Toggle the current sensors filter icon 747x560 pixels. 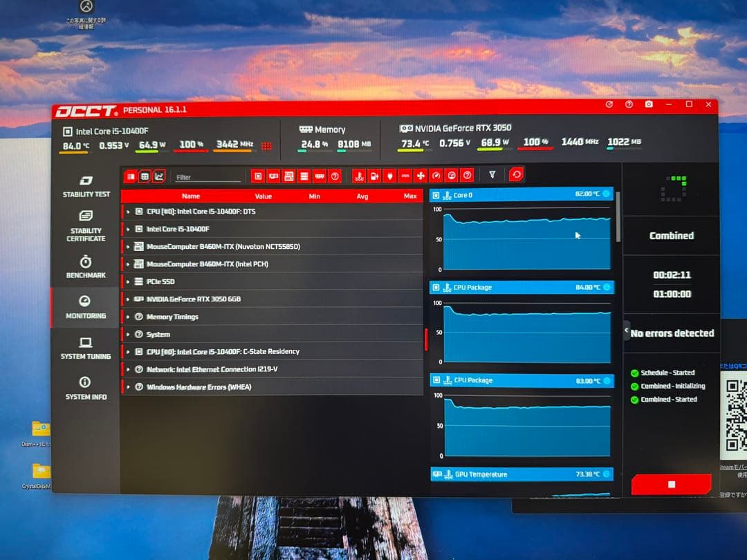tap(405, 176)
